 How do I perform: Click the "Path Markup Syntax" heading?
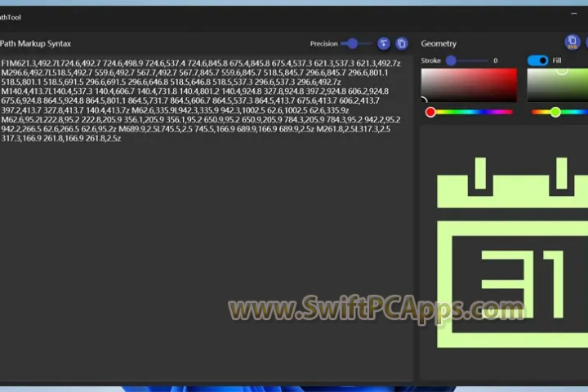tap(35, 43)
